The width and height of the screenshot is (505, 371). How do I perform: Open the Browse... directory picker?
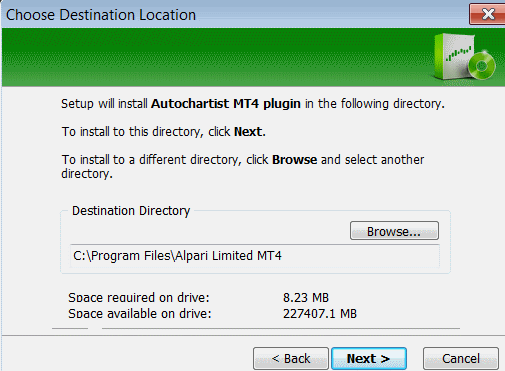point(394,231)
